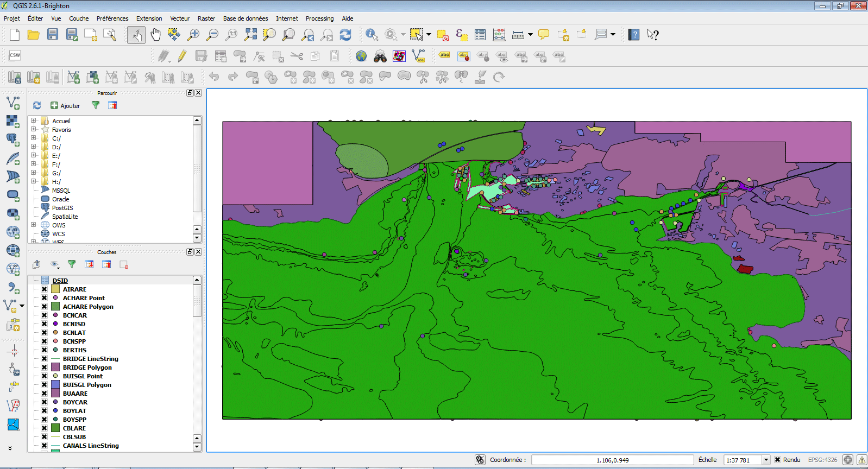Hide the BERTHS layer
Image resolution: width=868 pixels, height=469 pixels.
pyautogui.click(x=45, y=350)
